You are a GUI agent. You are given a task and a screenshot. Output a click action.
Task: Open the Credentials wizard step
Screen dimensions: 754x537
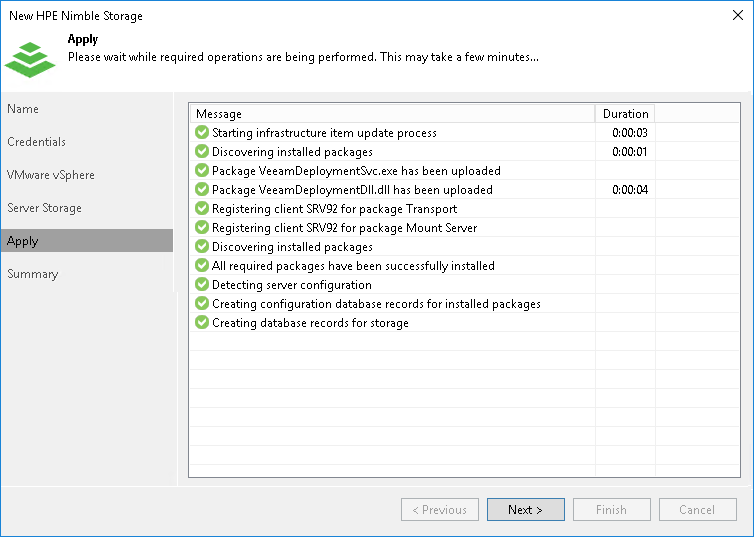point(37,142)
